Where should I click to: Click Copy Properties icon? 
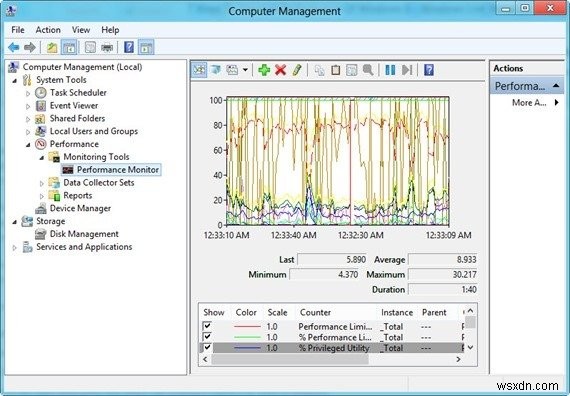pos(319,70)
